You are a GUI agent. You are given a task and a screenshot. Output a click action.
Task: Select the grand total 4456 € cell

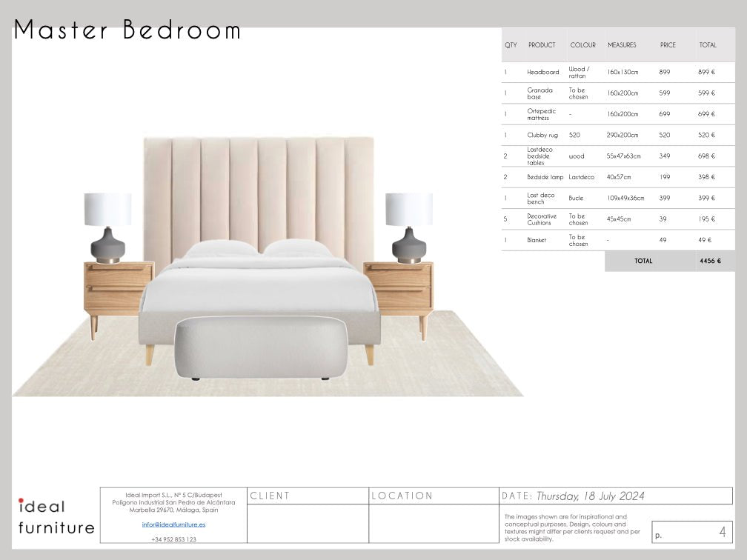(x=709, y=261)
